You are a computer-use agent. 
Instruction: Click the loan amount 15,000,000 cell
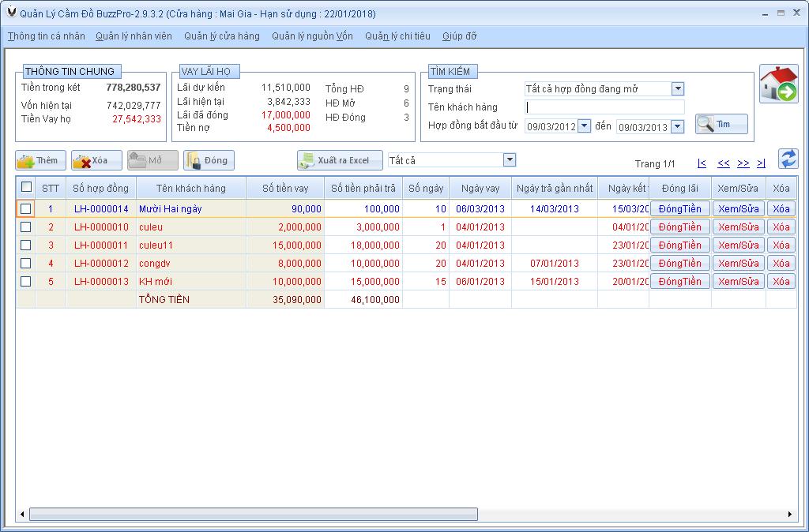pos(285,245)
